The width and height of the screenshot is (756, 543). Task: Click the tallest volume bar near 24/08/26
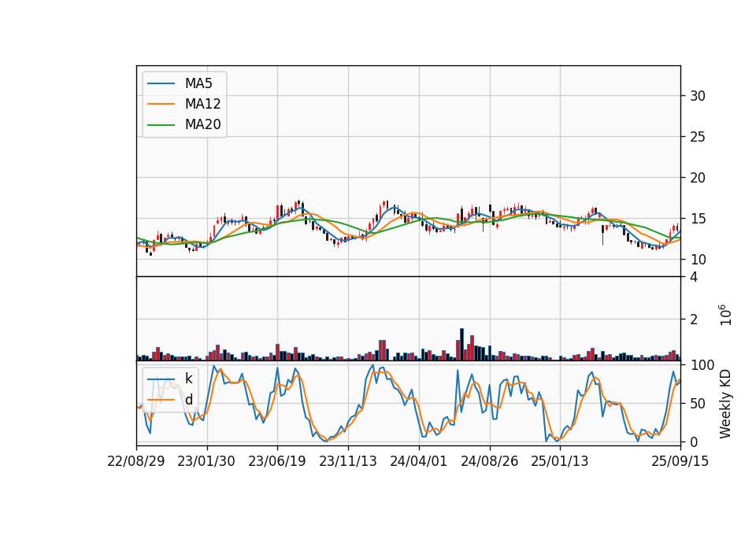[461, 345]
